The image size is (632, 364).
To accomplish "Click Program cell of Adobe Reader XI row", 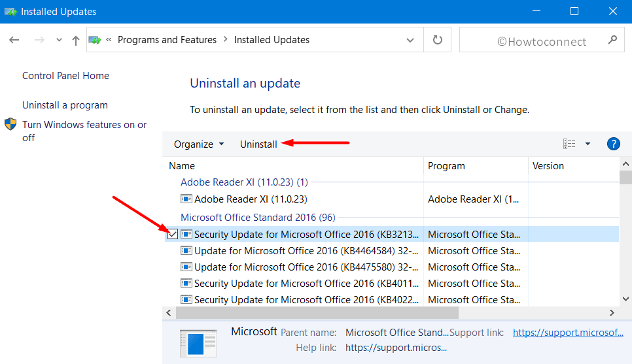I will tap(474, 199).
